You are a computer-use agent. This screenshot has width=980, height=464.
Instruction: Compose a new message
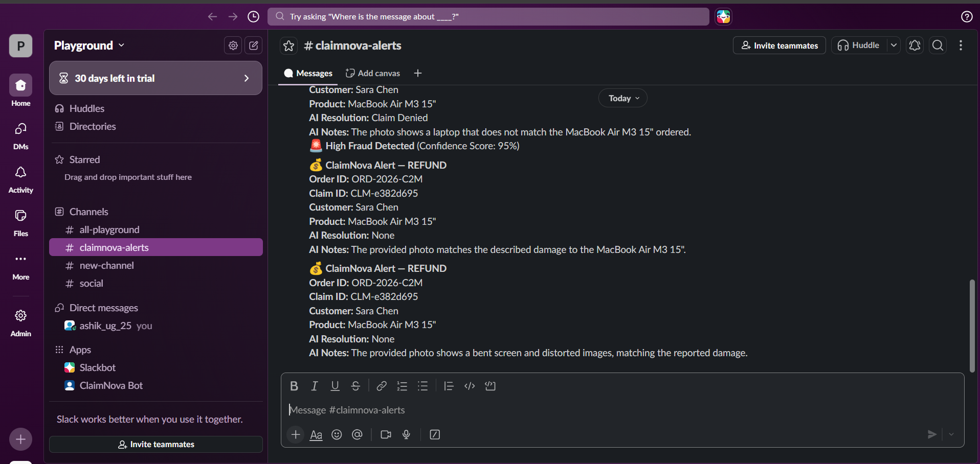(254, 45)
